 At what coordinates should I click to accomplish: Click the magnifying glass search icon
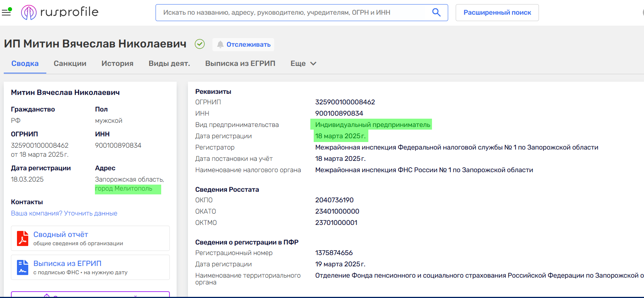436,12
